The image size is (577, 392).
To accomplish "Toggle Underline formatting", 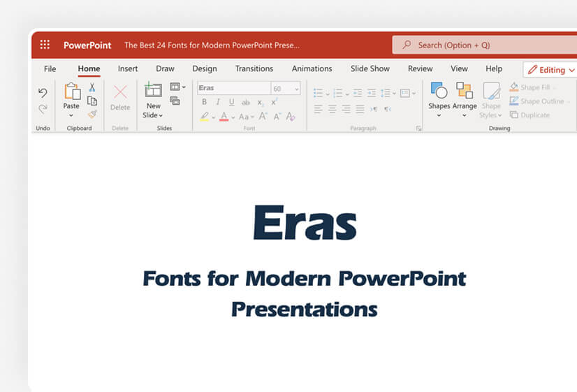I will tap(231, 102).
